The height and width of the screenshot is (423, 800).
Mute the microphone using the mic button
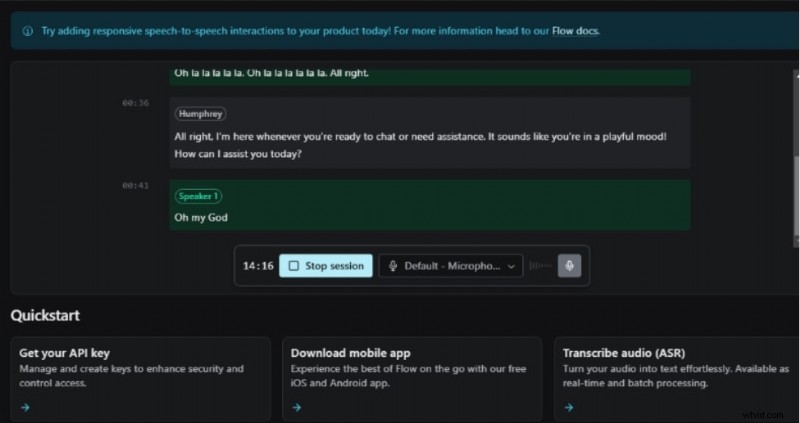click(x=569, y=266)
